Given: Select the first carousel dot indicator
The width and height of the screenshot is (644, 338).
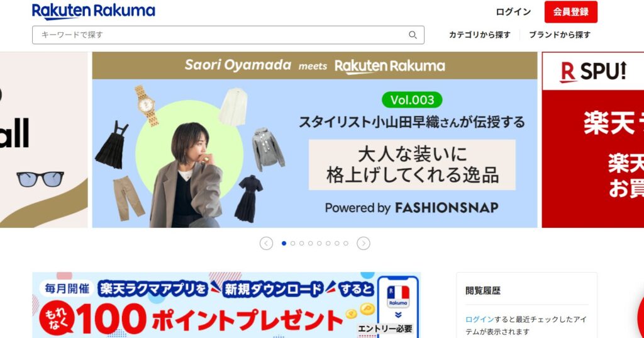Looking at the screenshot, I should click(284, 244).
